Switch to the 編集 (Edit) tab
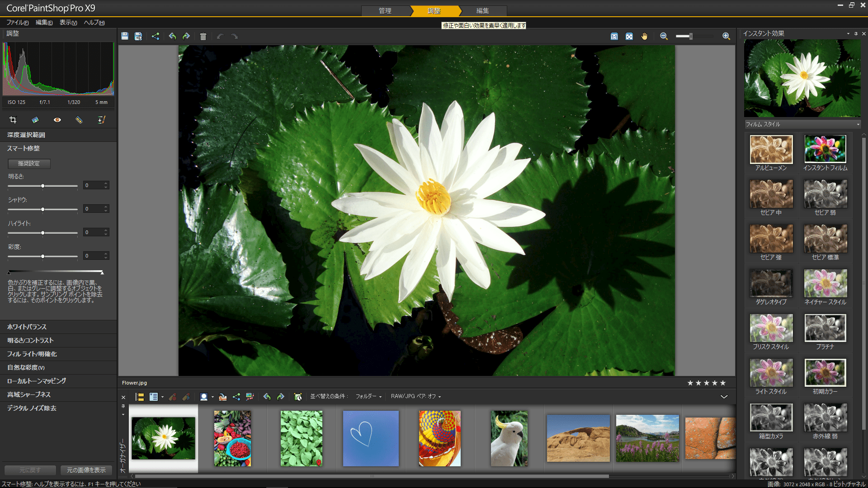868x488 pixels. point(483,11)
